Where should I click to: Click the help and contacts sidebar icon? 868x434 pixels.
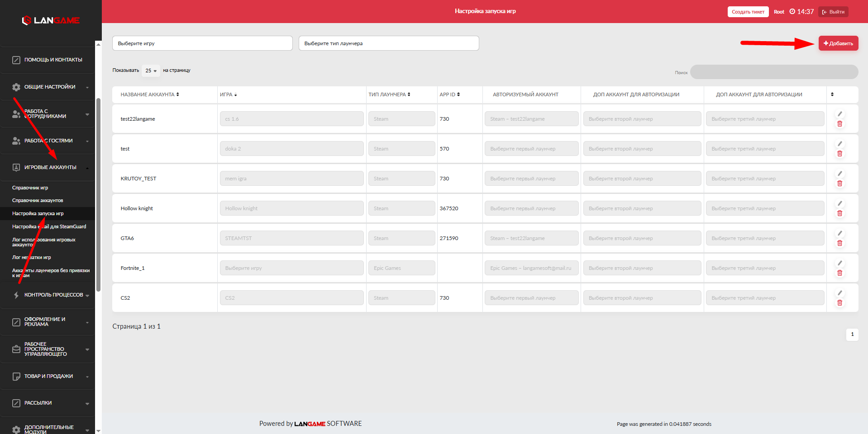[16, 60]
